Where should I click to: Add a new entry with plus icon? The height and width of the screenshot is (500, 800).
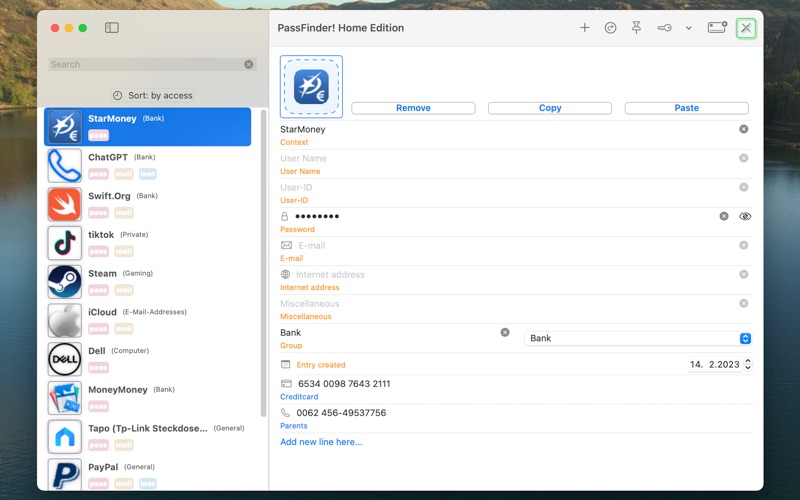pyautogui.click(x=585, y=28)
